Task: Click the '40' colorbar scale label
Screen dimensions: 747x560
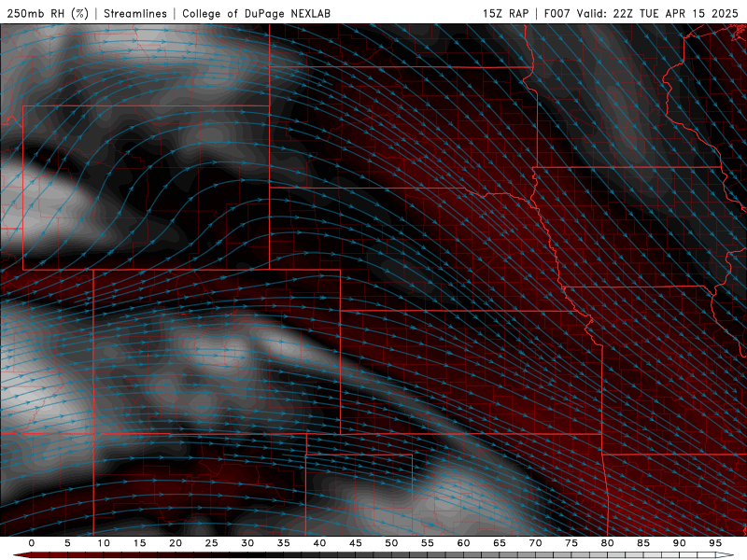Action: 319,543
